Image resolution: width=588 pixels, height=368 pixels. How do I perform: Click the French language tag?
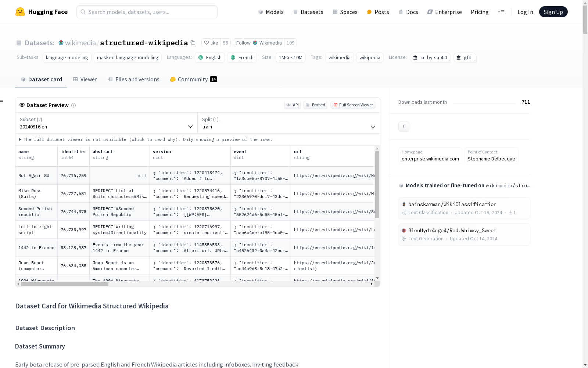pyautogui.click(x=242, y=57)
